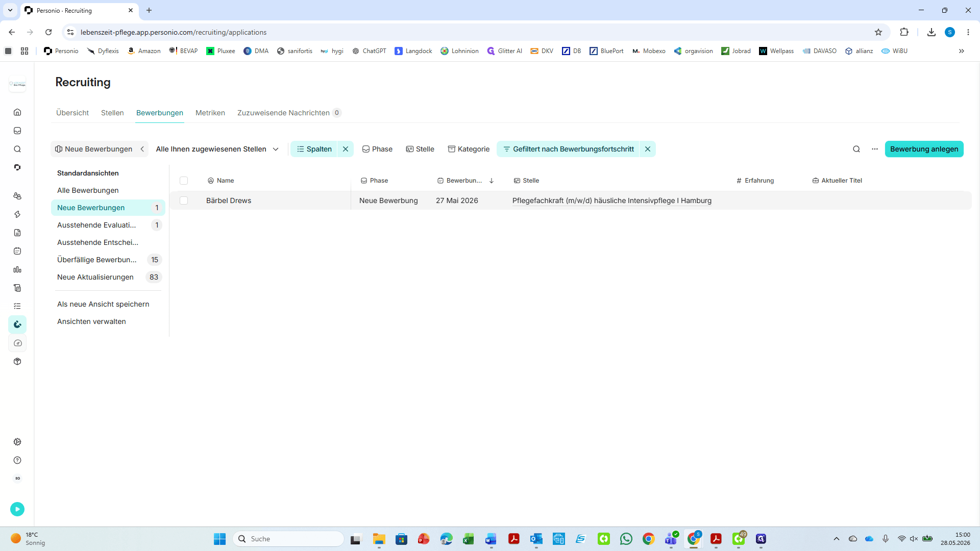Open the Kategorie filter
980x551 pixels.
pos(469,149)
